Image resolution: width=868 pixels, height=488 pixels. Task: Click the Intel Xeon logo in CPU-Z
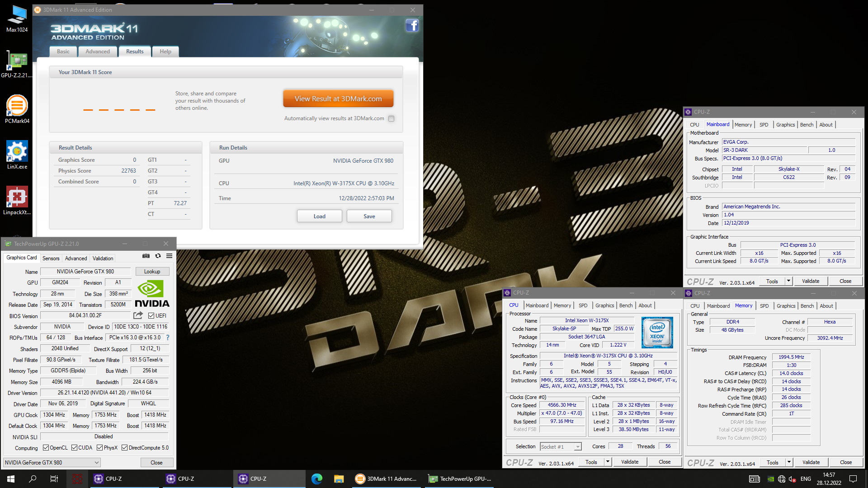coord(657,332)
